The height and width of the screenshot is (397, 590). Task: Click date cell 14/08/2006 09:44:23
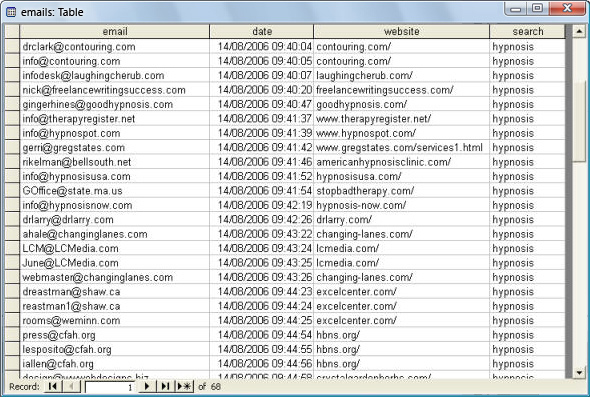point(262,292)
